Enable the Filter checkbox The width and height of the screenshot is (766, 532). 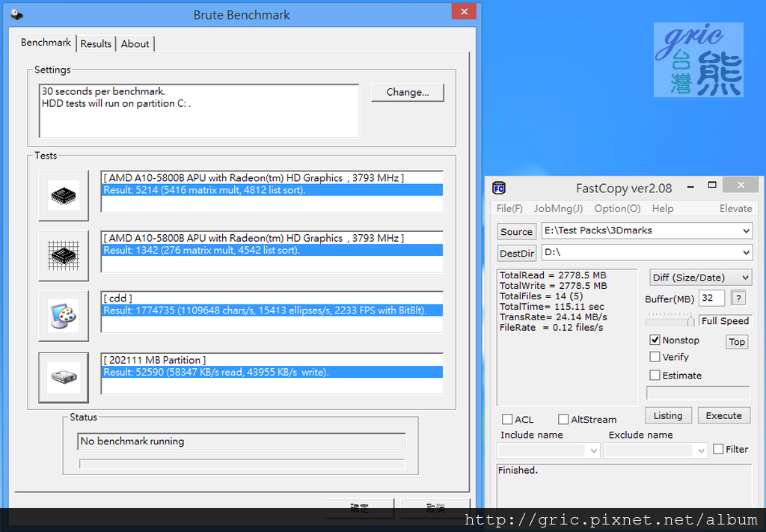718,449
